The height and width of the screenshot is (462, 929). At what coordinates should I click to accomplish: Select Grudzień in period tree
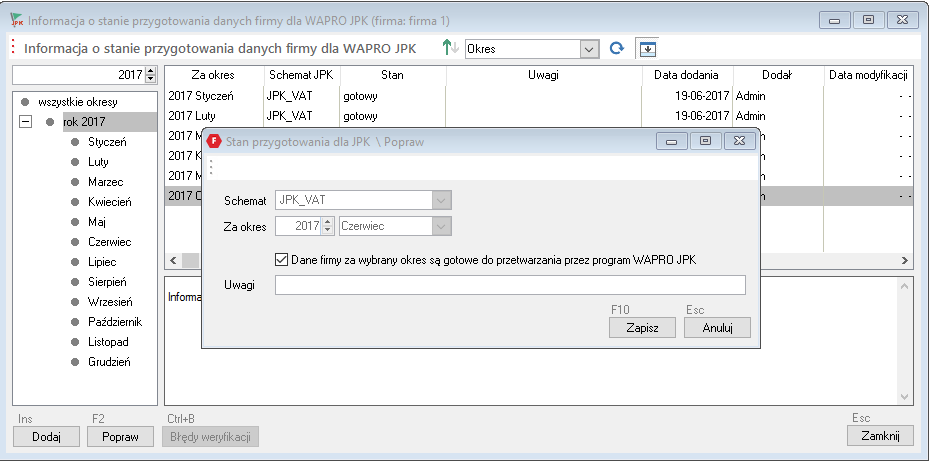(110, 362)
